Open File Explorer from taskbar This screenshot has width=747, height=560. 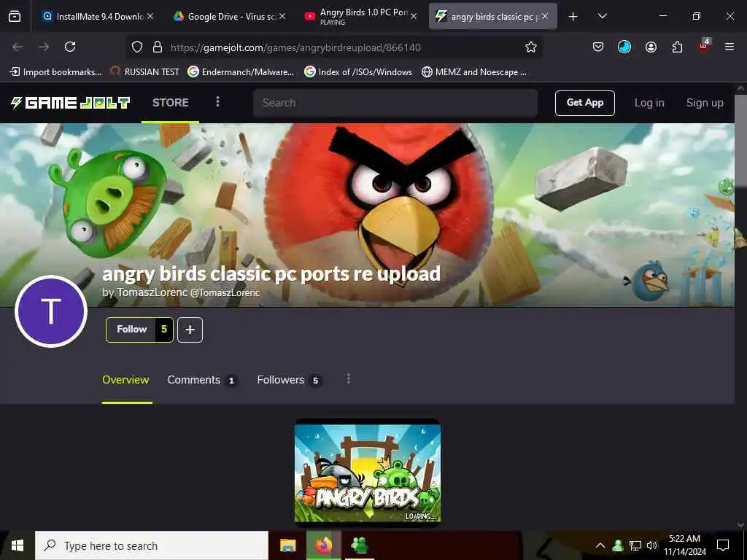(x=287, y=545)
